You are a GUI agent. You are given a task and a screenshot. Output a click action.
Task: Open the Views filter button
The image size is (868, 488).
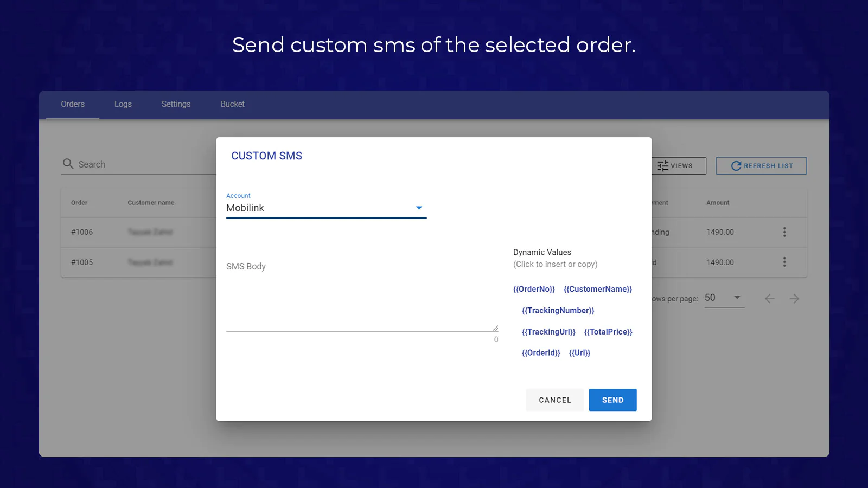point(678,166)
